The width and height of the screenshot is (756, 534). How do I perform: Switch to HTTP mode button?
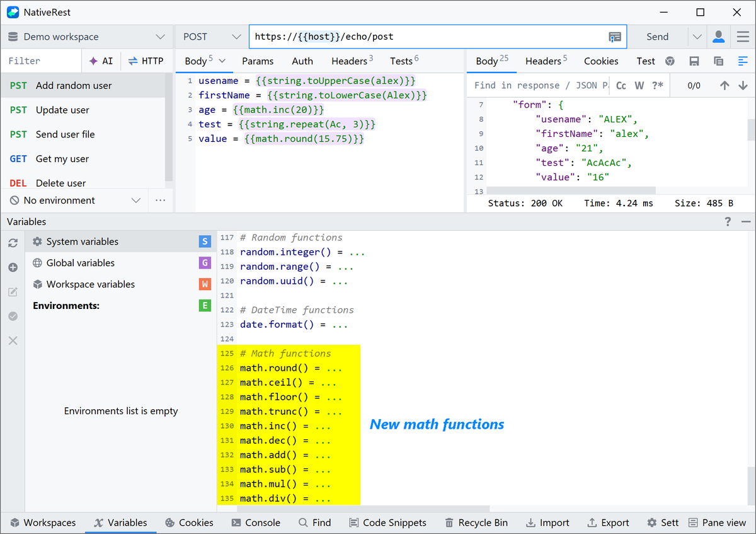146,61
